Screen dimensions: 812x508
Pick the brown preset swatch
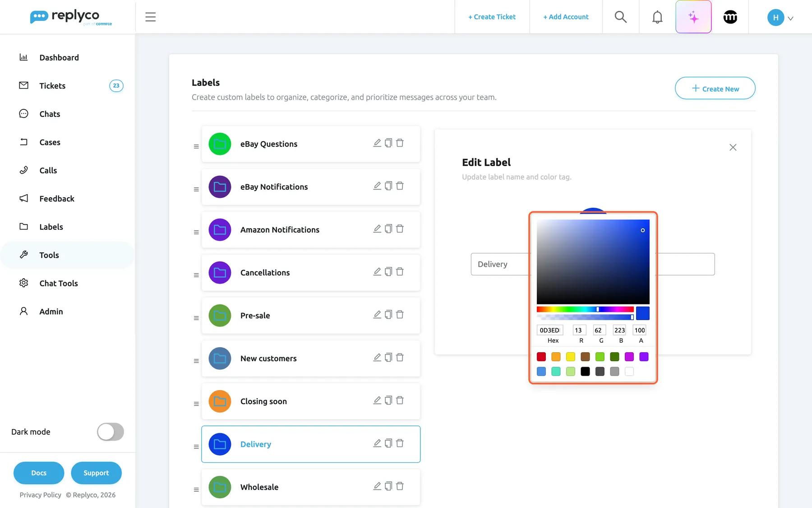[585, 357]
